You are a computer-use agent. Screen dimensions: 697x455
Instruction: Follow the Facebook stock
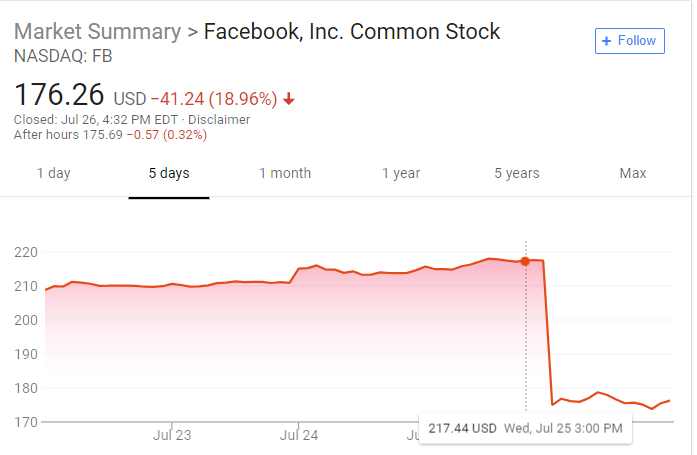coord(629,41)
